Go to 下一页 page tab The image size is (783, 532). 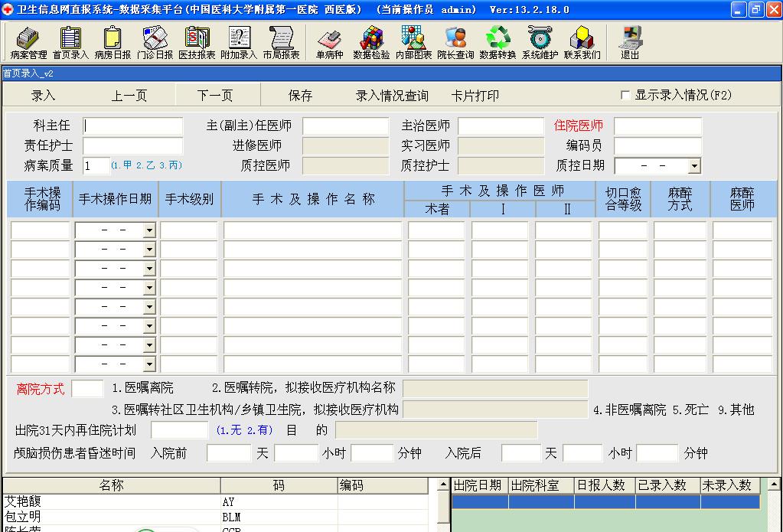[x=215, y=96]
